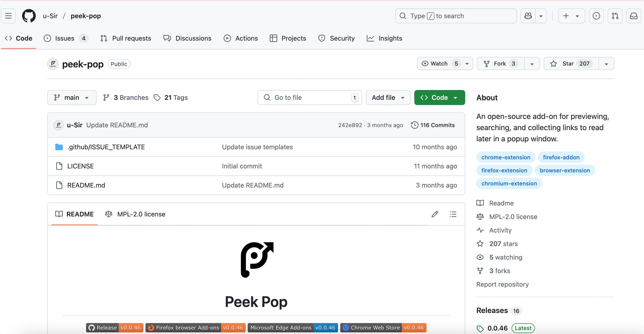Click the chrome-extension topic tag
Image resolution: width=644 pixels, height=334 pixels.
coord(506,157)
